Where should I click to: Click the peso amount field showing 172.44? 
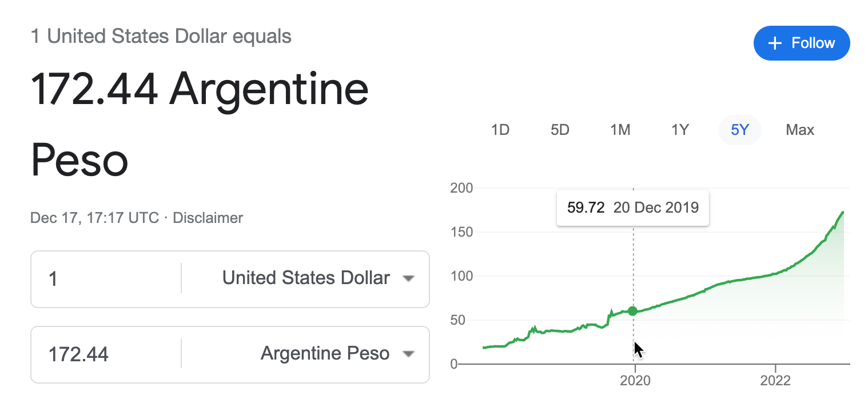(107, 354)
